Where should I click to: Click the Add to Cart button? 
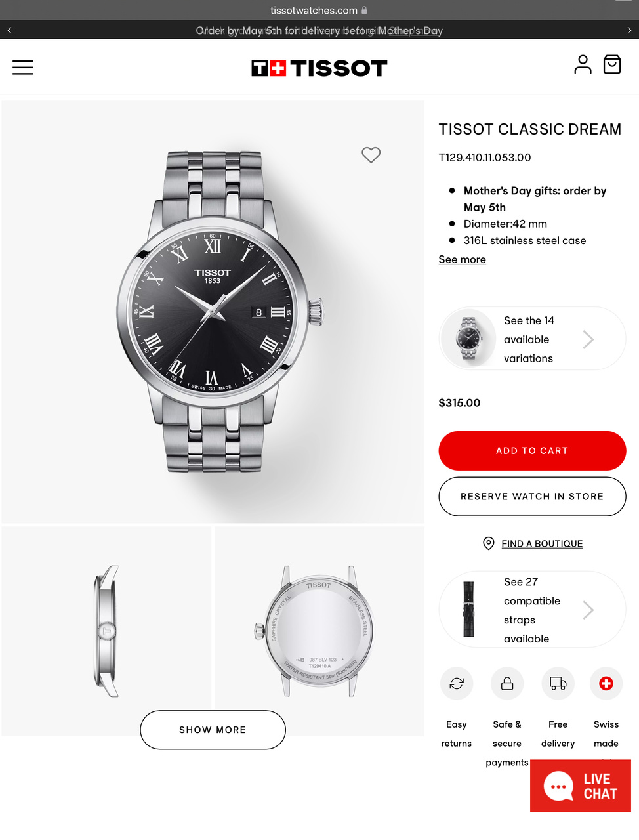pyautogui.click(x=532, y=451)
